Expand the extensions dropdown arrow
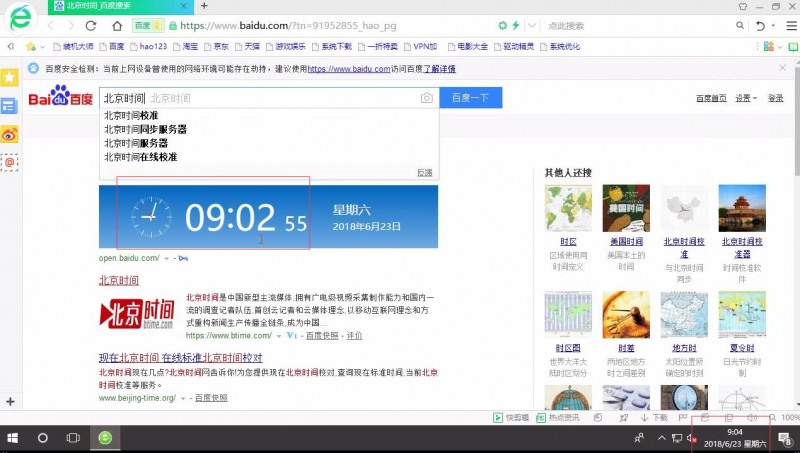The height and width of the screenshot is (453, 800). point(780,47)
